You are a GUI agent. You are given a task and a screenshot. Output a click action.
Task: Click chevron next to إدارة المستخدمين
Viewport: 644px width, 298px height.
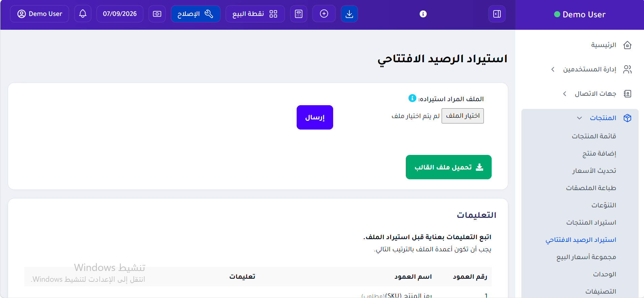(553, 69)
